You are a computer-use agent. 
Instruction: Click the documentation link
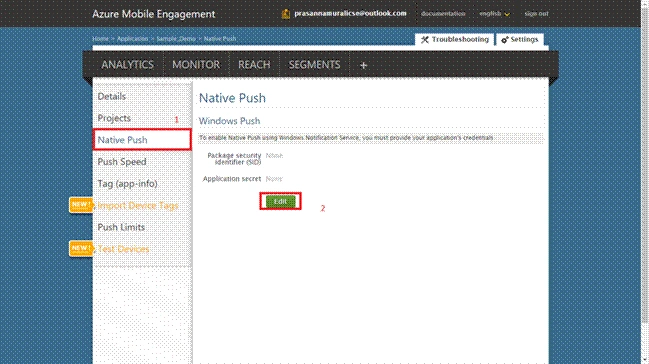pos(443,14)
